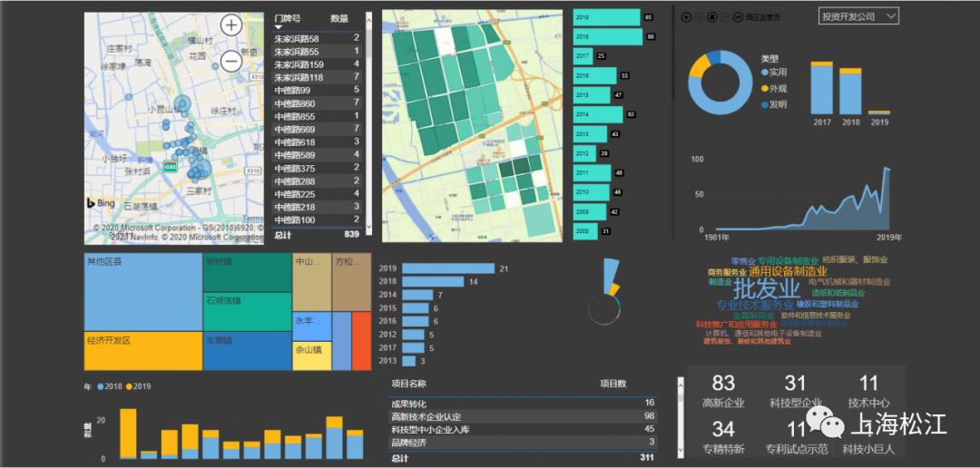This screenshot has height=468, width=980.
Task: Stop the animation with the stop button
Action: 712,17
